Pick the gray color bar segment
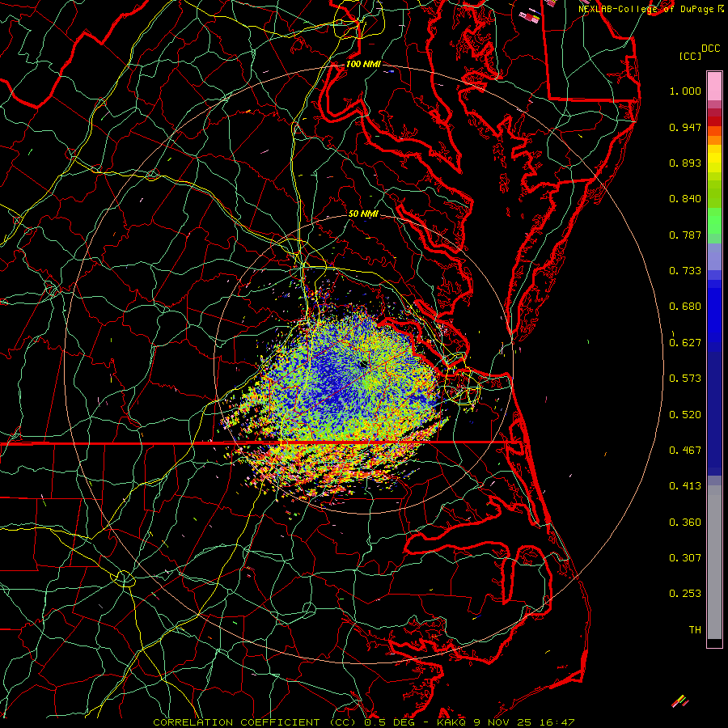 (714, 562)
